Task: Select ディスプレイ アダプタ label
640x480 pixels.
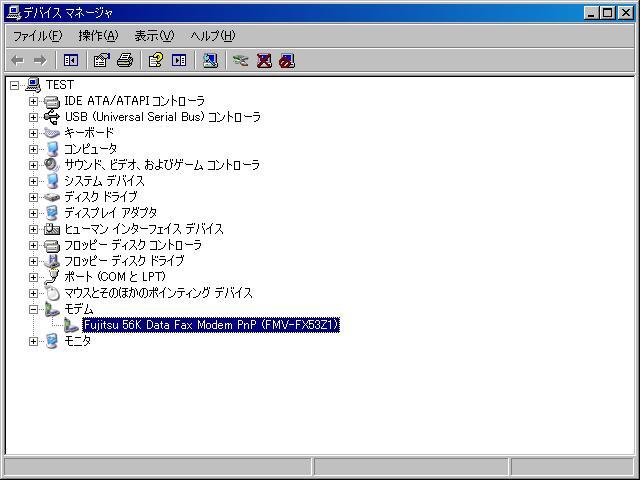Action: click(111, 213)
